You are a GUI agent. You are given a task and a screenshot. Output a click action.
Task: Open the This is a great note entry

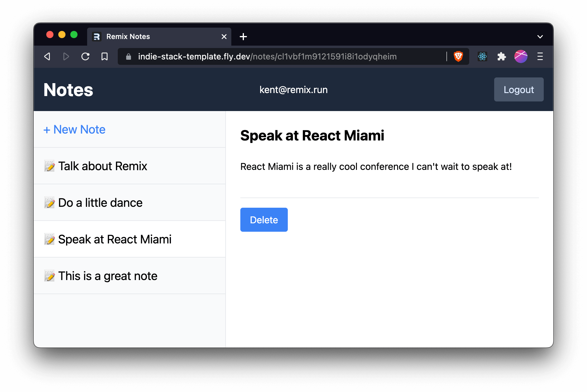[108, 276]
